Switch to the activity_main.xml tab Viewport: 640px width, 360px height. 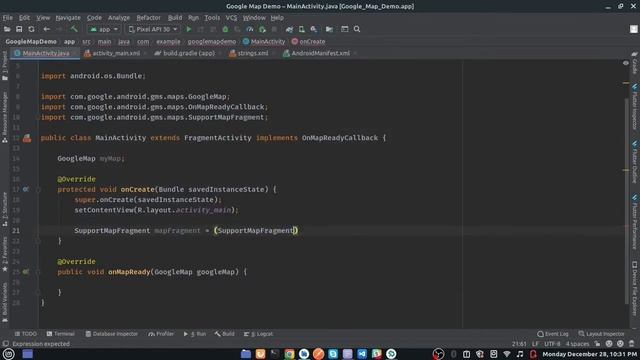point(112,53)
